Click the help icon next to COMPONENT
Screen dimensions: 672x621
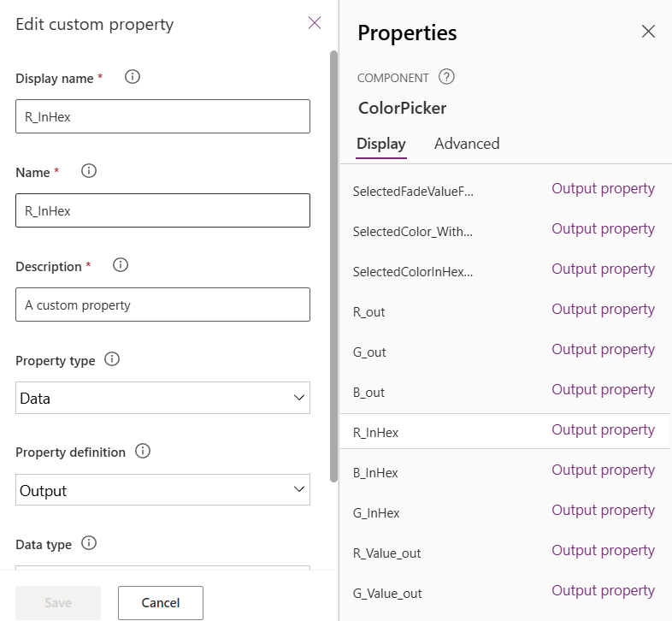(446, 77)
